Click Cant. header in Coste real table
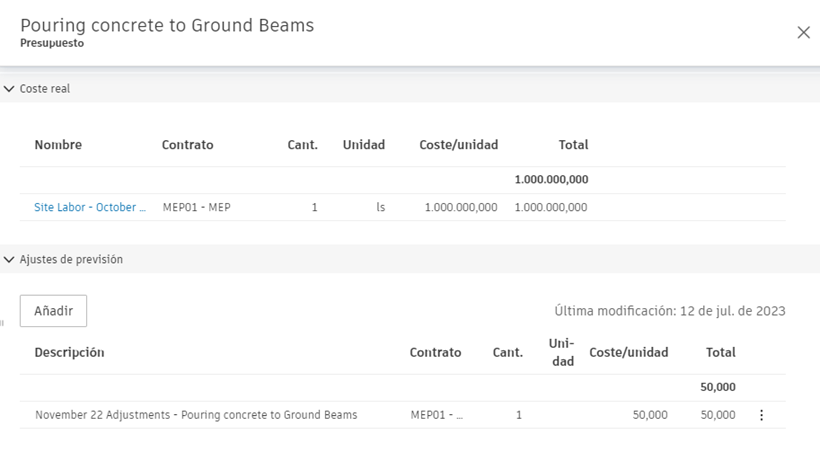 tap(302, 145)
